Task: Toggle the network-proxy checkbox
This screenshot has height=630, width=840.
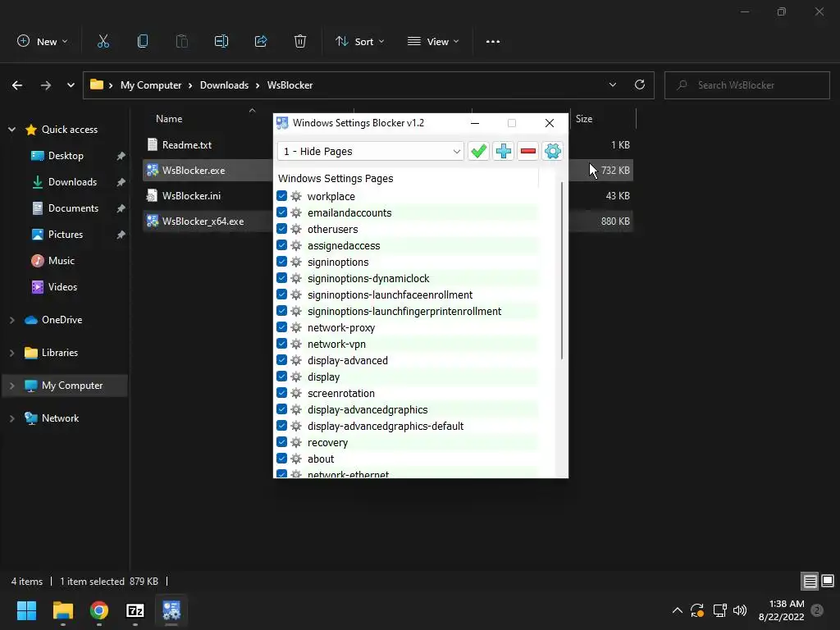Action: coord(282,327)
